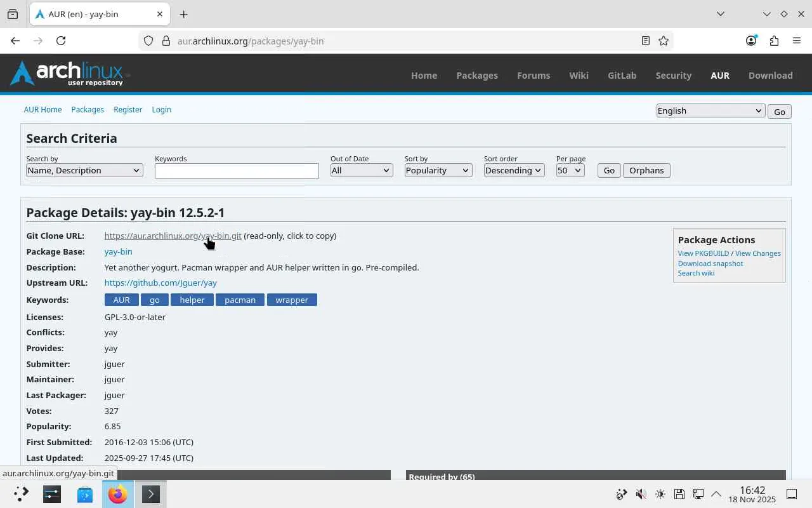Open the Wiki navigation item
This screenshot has width=812, height=508.
(x=579, y=75)
